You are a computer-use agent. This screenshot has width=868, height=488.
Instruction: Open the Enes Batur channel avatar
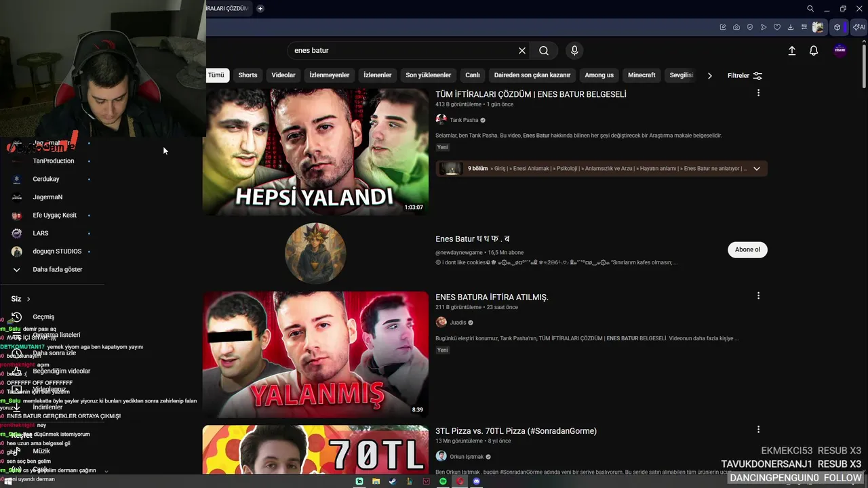pyautogui.click(x=315, y=253)
